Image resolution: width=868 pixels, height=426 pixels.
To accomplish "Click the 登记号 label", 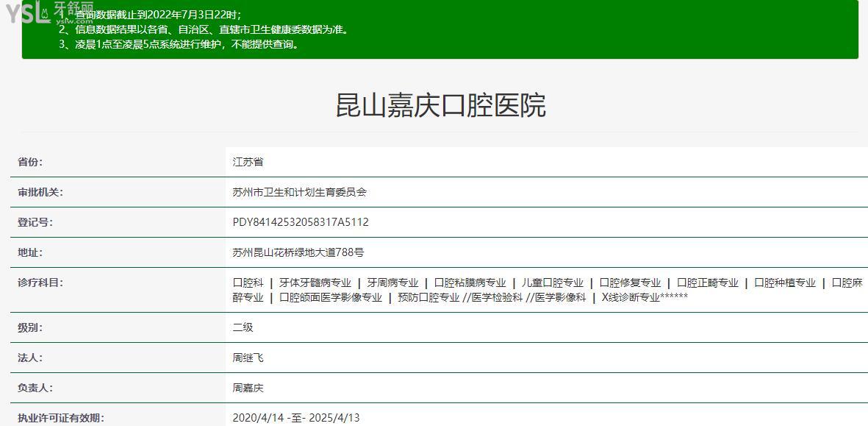I will click(35, 222).
